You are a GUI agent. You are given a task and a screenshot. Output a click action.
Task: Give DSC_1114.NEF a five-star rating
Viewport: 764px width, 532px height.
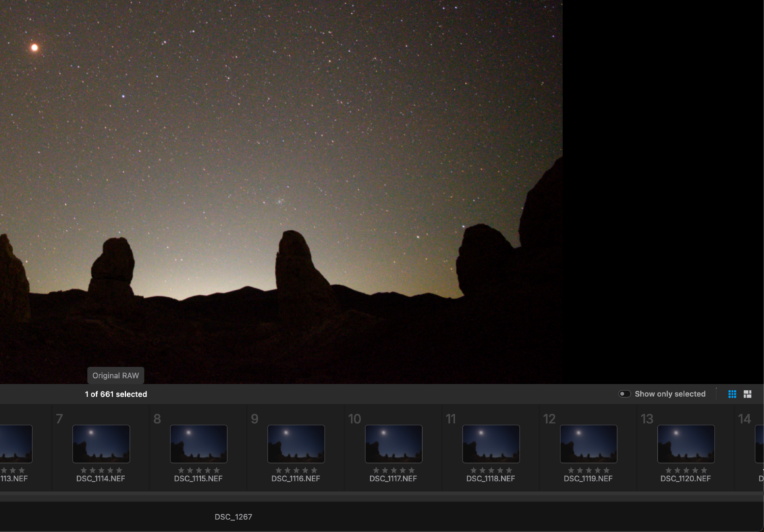click(x=119, y=469)
